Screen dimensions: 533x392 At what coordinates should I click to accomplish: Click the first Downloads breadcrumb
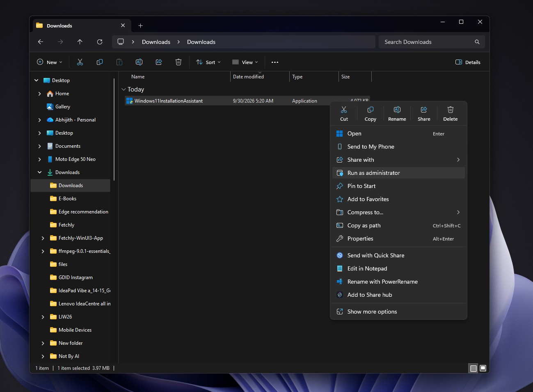tap(156, 42)
